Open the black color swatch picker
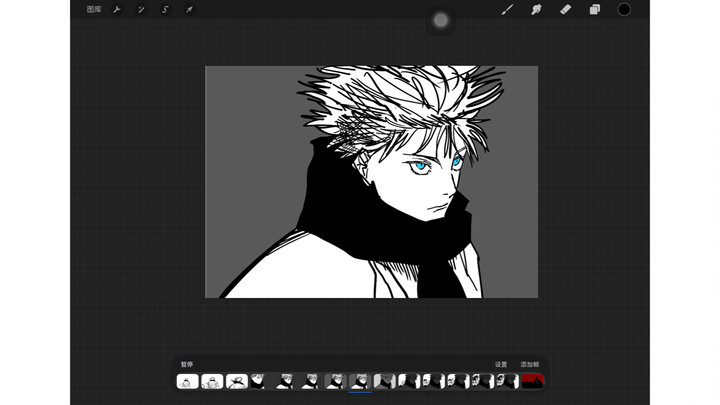The height and width of the screenshot is (405, 720). pyautogui.click(x=624, y=9)
